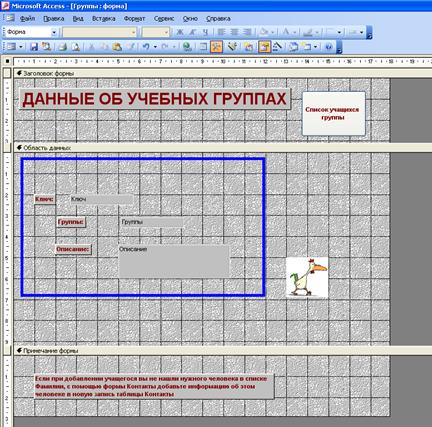Toggle Align Right for text
The width and height of the screenshot is (432, 427).
[247, 32]
